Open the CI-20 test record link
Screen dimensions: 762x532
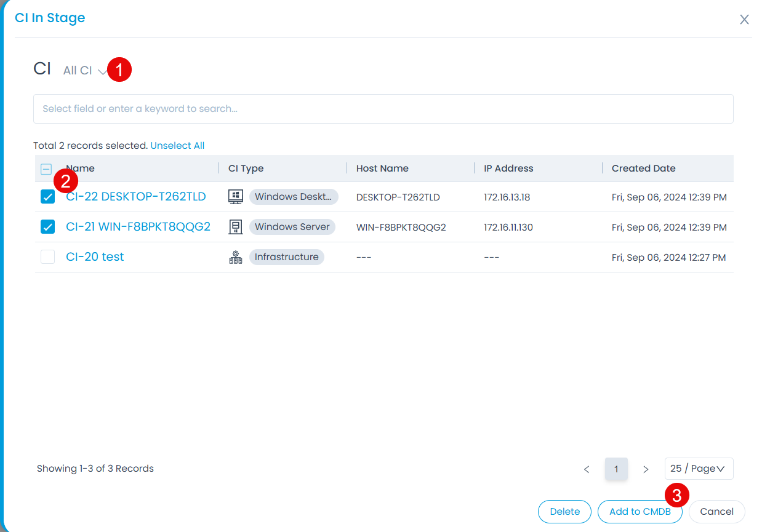pos(95,257)
